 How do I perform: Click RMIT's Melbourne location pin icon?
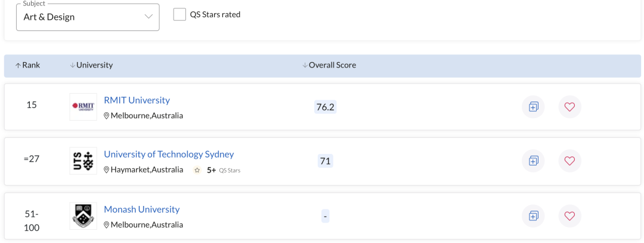[106, 116]
